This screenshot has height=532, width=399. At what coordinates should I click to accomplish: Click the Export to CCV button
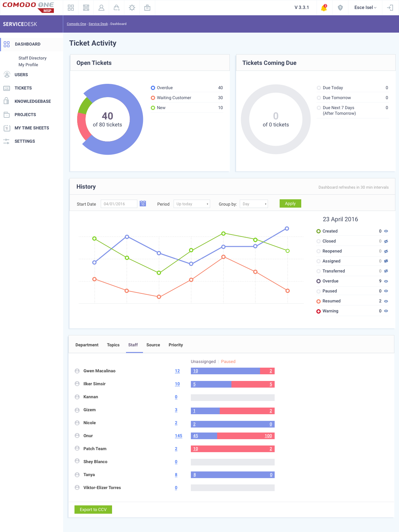point(93,510)
